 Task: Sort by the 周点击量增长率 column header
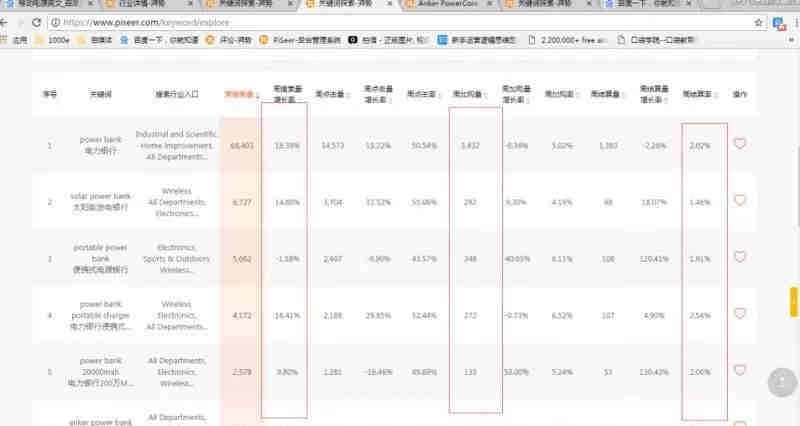[x=378, y=94]
